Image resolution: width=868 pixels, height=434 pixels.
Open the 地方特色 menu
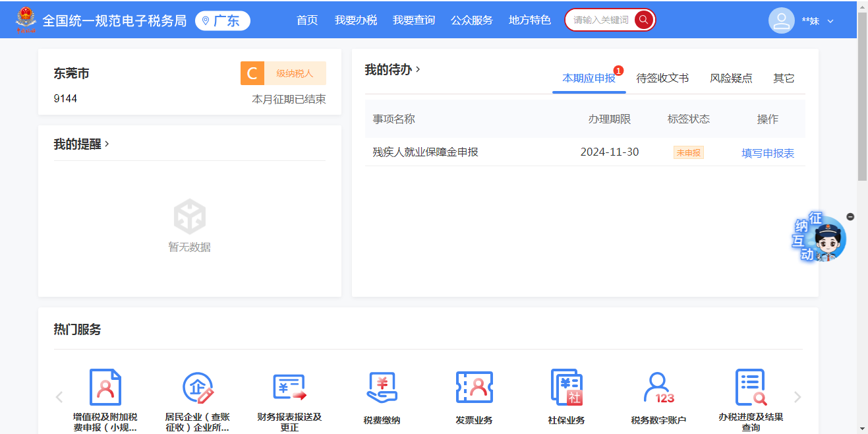coord(530,20)
